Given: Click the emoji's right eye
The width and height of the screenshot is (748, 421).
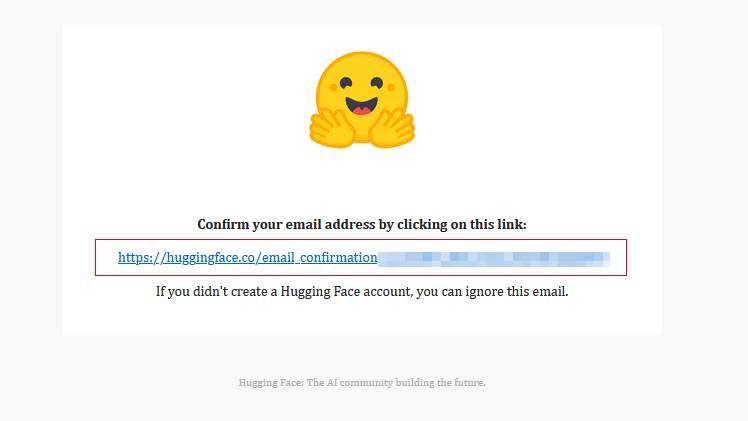Looking at the screenshot, I should click(x=377, y=83).
